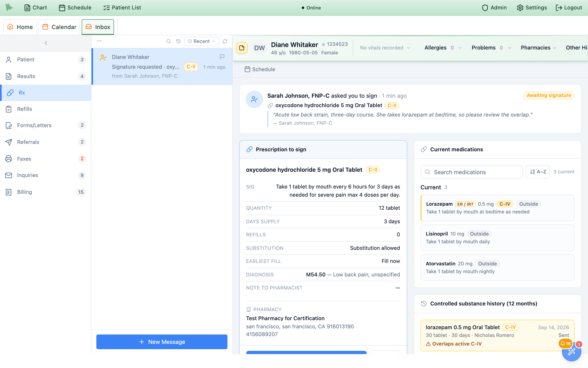588x368 pixels.
Task: Expand the No vitals recorded dropdown
Action: (x=385, y=48)
